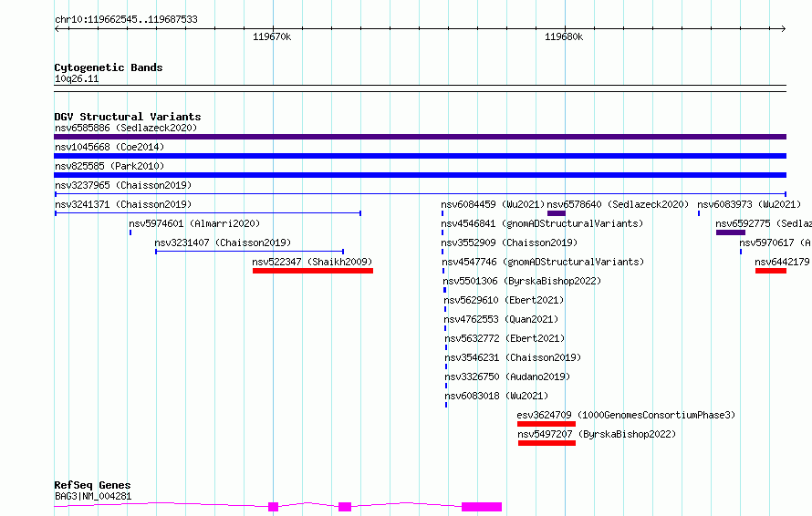Open nsv3552909 (Chaisson2019) variant

point(510,243)
